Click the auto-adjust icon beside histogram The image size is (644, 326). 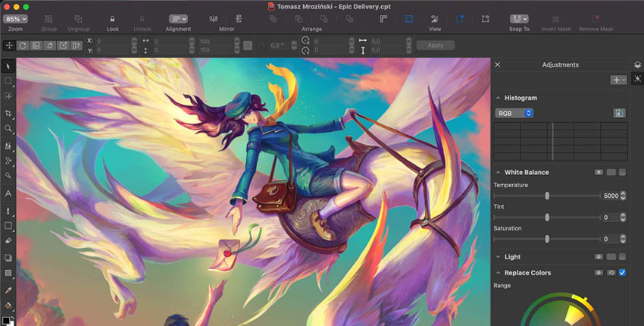619,113
